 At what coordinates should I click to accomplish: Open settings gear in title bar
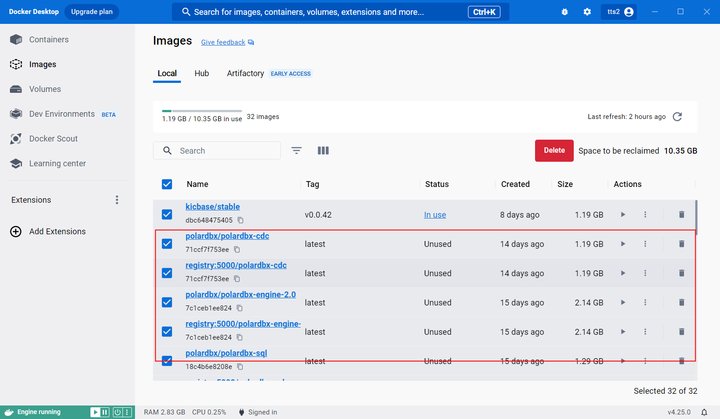[587, 12]
